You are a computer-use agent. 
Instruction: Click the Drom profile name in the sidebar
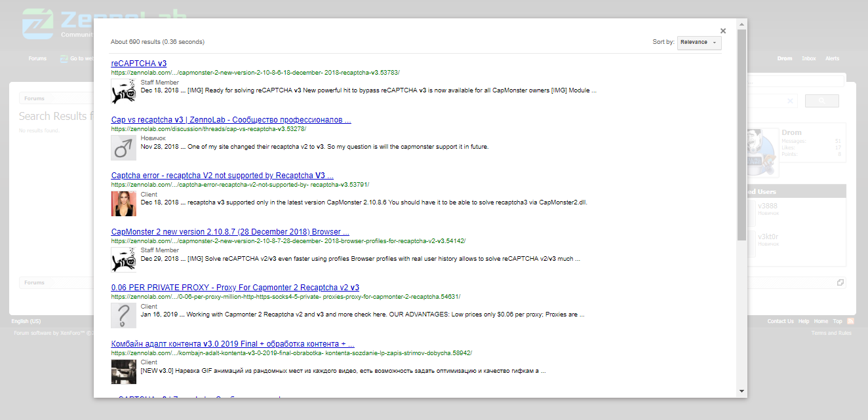(791, 132)
